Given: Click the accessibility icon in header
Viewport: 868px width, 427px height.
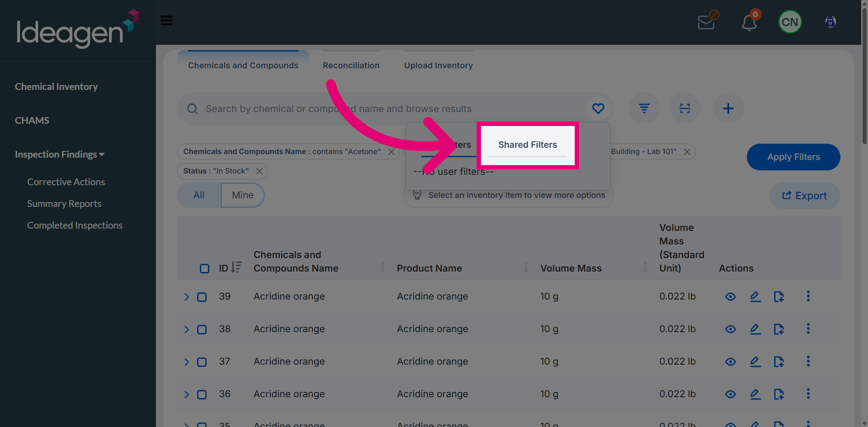Looking at the screenshot, I should (830, 22).
